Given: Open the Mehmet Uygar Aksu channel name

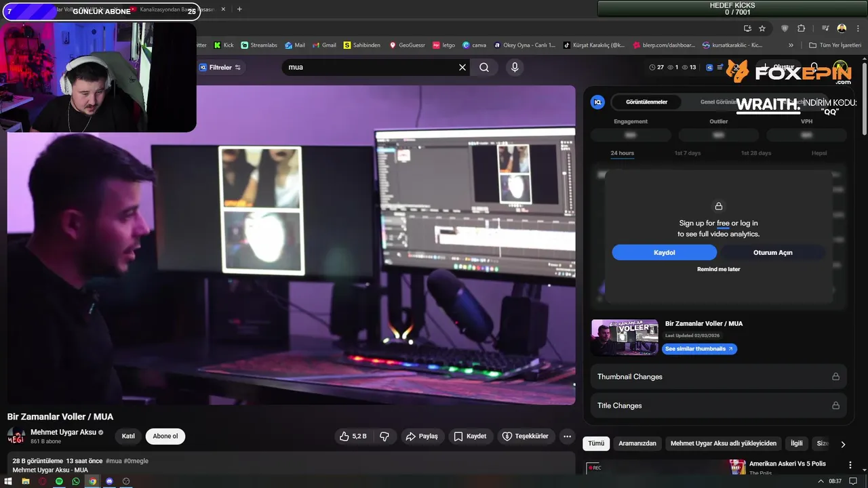Looking at the screenshot, I should [x=63, y=432].
